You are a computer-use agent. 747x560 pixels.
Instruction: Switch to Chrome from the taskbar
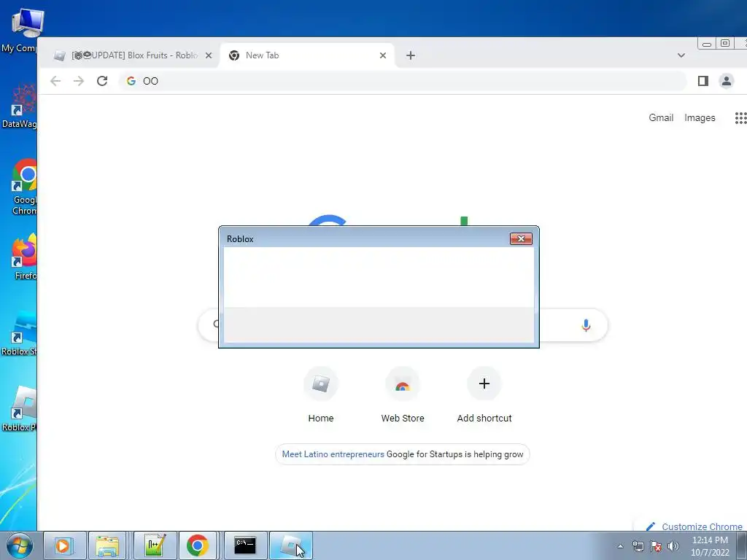[x=197, y=545]
